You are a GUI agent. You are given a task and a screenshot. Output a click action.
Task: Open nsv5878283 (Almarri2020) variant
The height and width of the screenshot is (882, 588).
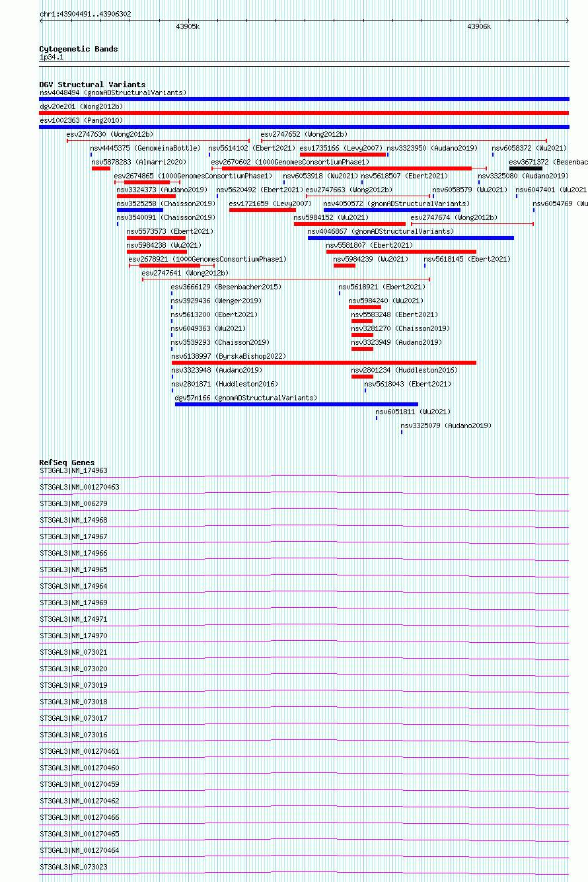[x=139, y=162]
